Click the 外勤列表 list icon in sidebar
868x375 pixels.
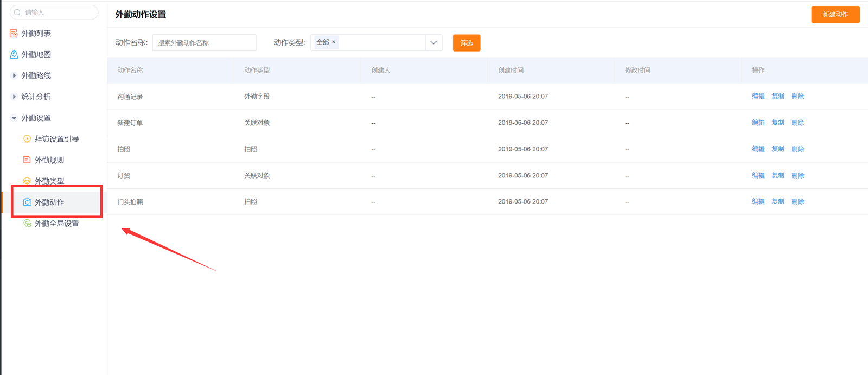14,34
